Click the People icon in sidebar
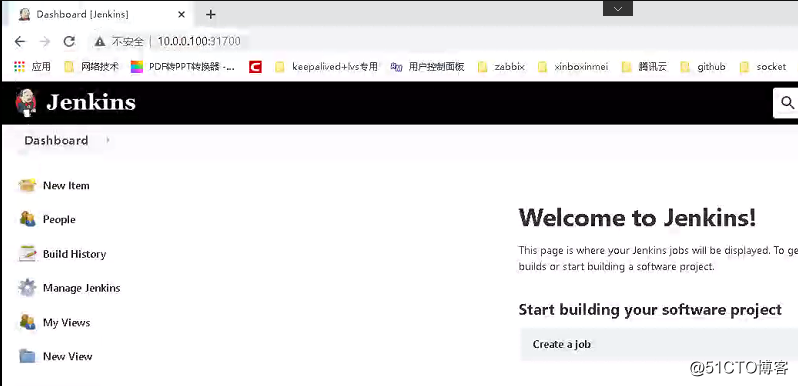This screenshot has width=798, height=386. point(27,219)
